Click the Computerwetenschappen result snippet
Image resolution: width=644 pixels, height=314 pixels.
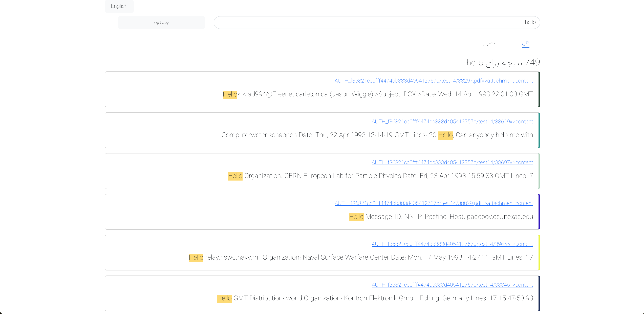click(x=377, y=135)
